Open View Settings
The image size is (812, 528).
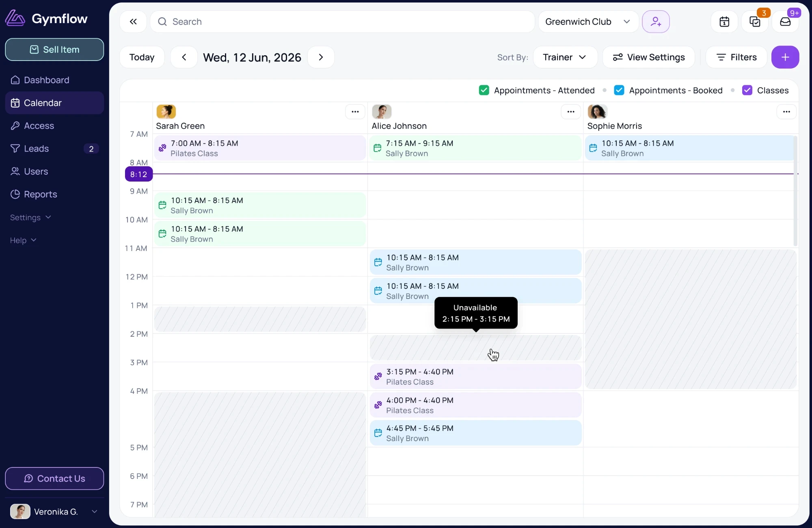pos(648,57)
